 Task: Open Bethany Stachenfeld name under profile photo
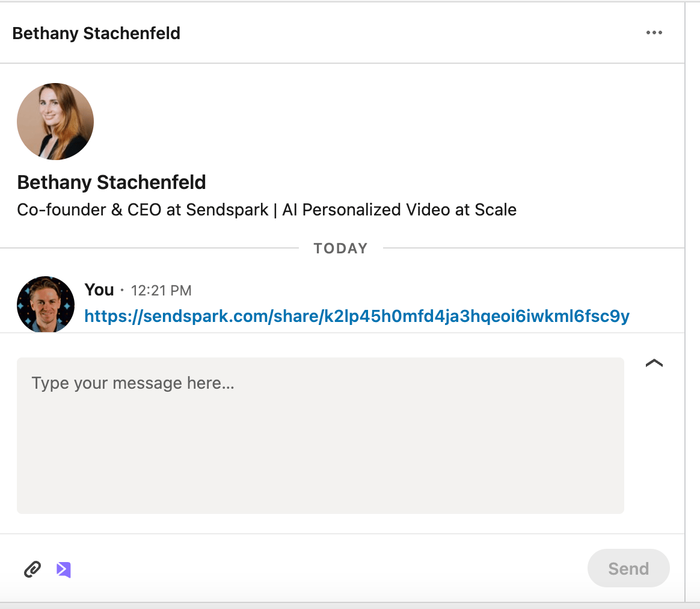(x=112, y=182)
